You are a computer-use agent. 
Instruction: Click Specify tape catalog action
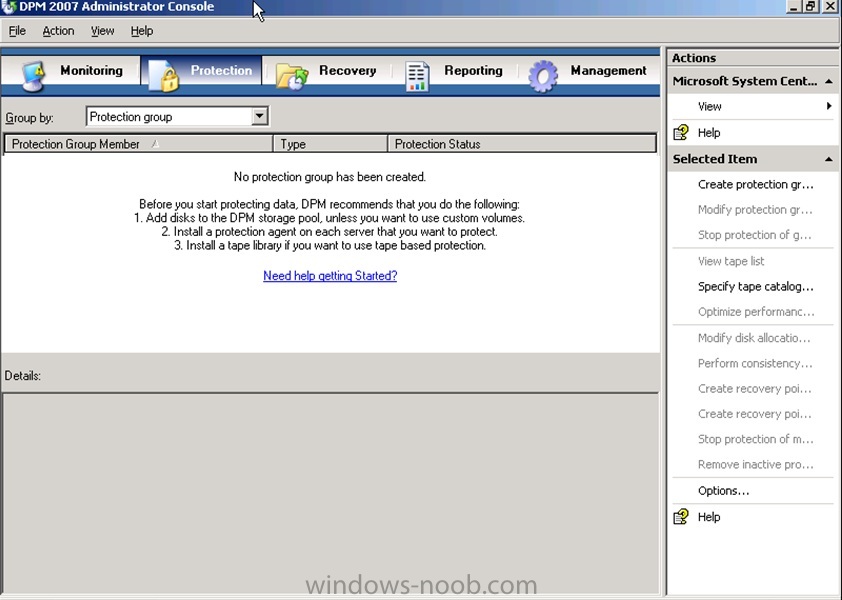pyautogui.click(x=756, y=286)
